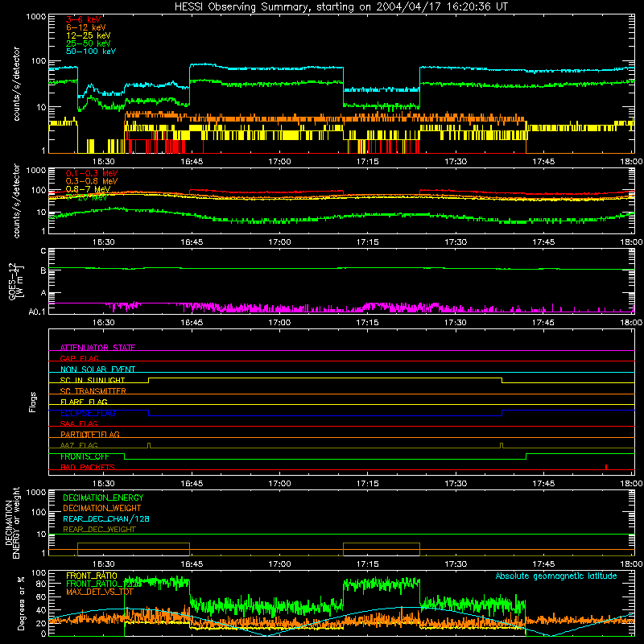The image size is (644, 644).
Task: Click 16:30 tick label under the Flags panel
Action: click(104, 484)
